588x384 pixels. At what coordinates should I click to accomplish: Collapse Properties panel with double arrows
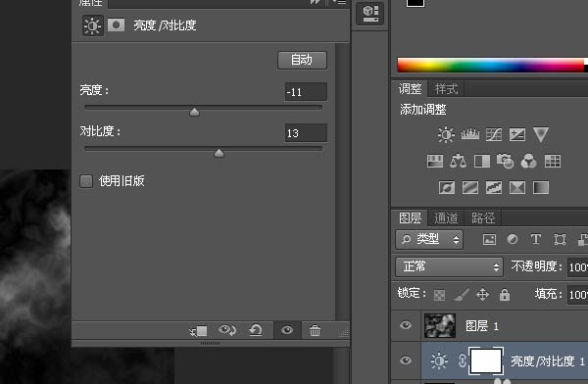click(x=316, y=2)
